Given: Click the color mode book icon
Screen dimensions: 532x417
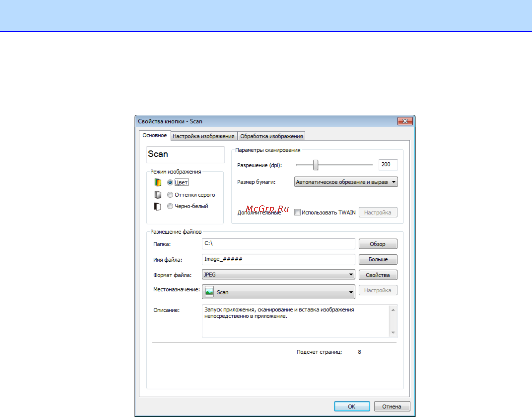Looking at the screenshot, I should pyautogui.click(x=158, y=182).
